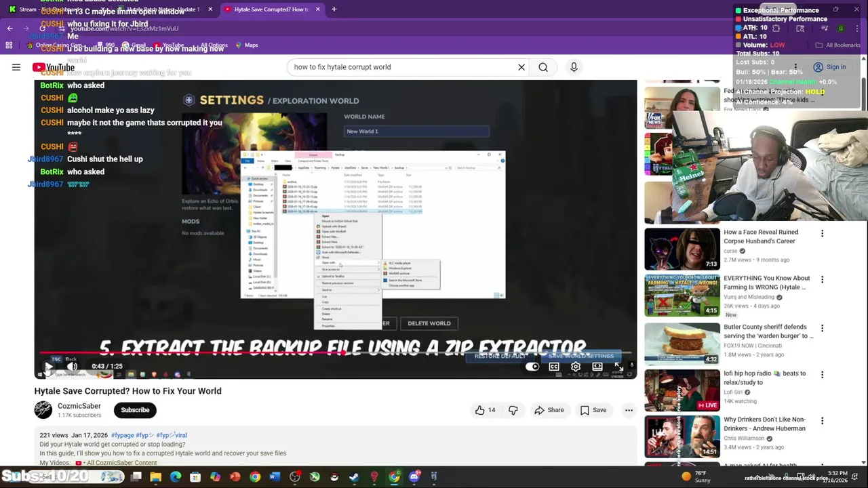Viewport: 868px width, 488px height.
Task: Run search with the magnifier button
Action: [543, 67]
